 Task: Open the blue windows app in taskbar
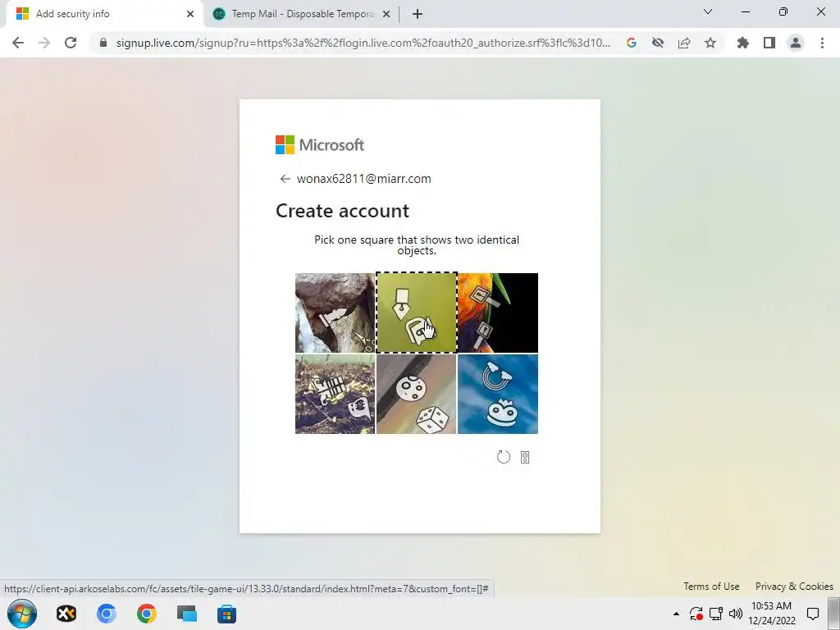186,614
